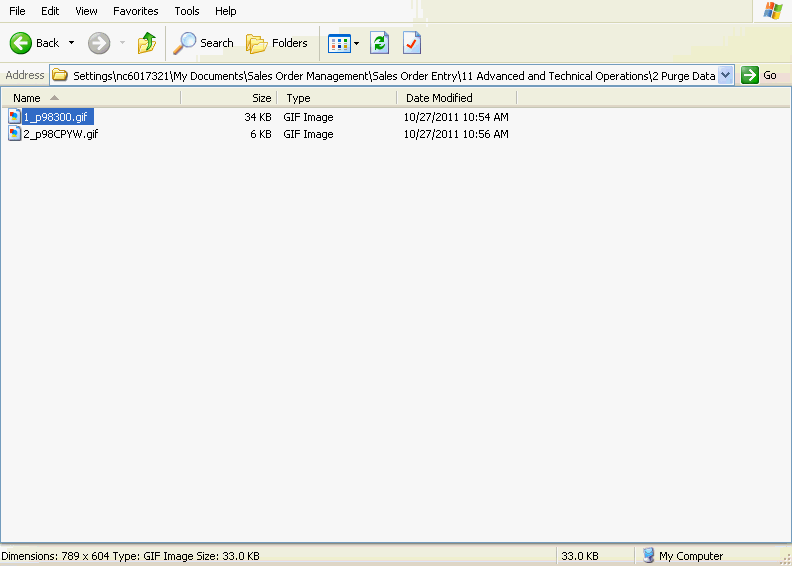Image resolution: width=792 pixels, height=566 pixels.
Task: Click the red checkmark document icon
Action: click(x=412, y=43)
